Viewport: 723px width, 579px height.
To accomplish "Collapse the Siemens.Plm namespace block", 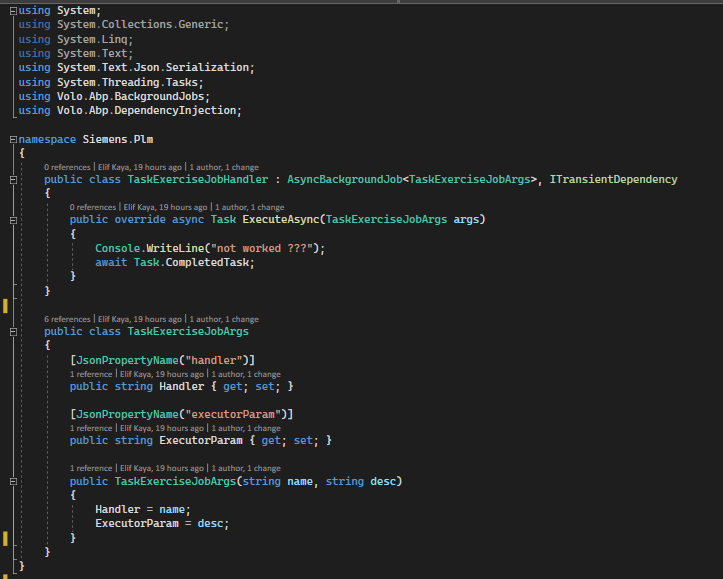I will tap(12, 138).
